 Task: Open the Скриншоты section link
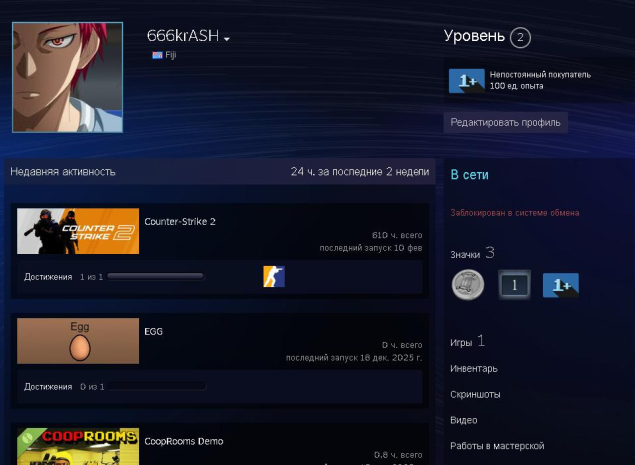click(475, 394)
